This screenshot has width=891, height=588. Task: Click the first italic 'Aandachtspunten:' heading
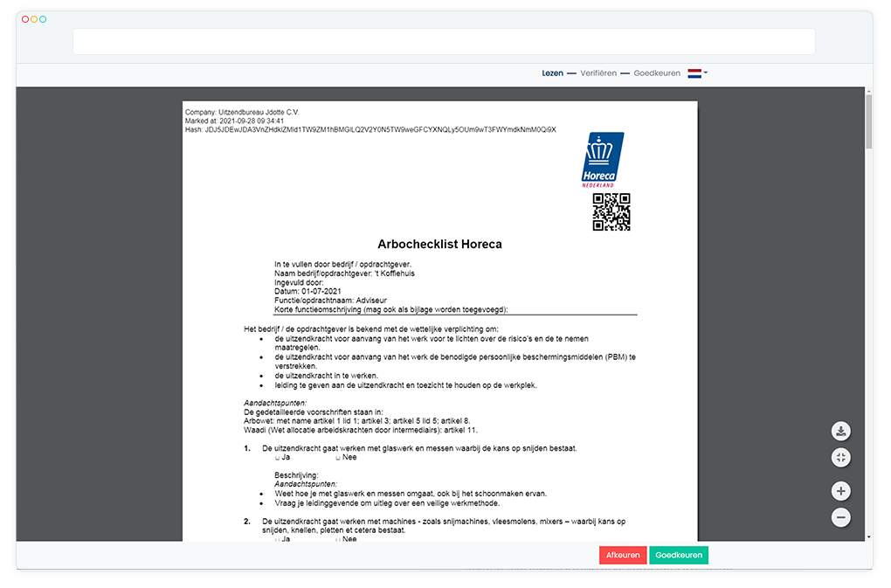pos(275,403)
